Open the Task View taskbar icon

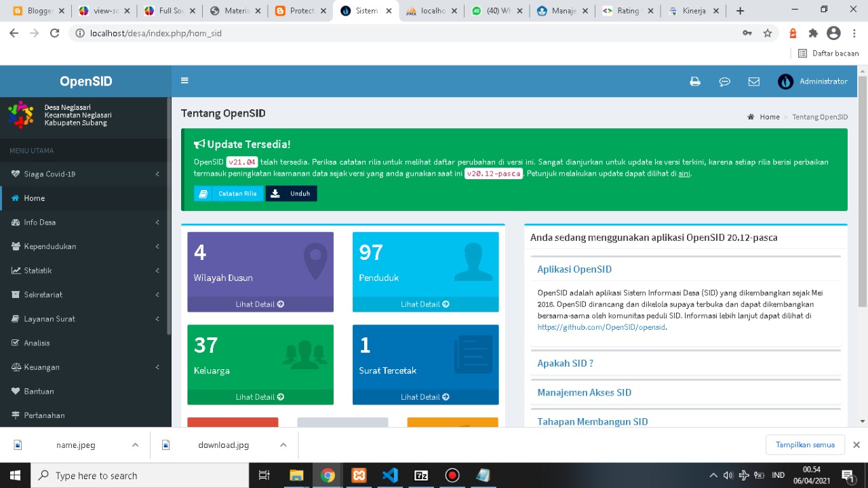pyautogui.click(x=264, y=475)
